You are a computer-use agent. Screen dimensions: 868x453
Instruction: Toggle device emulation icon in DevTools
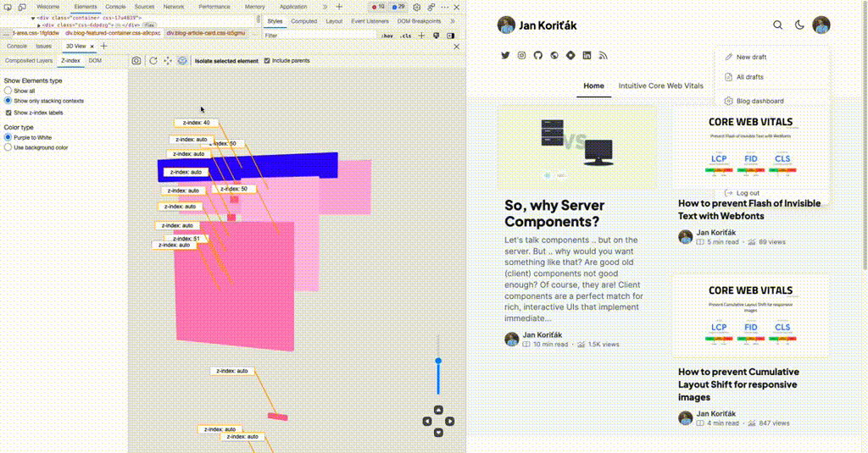click(x=22, y=7)
